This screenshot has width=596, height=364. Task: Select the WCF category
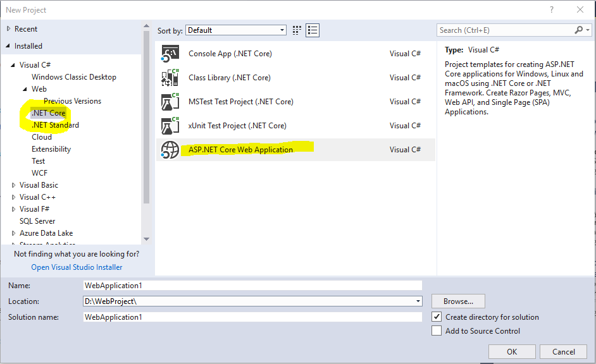tap(39, 173)
